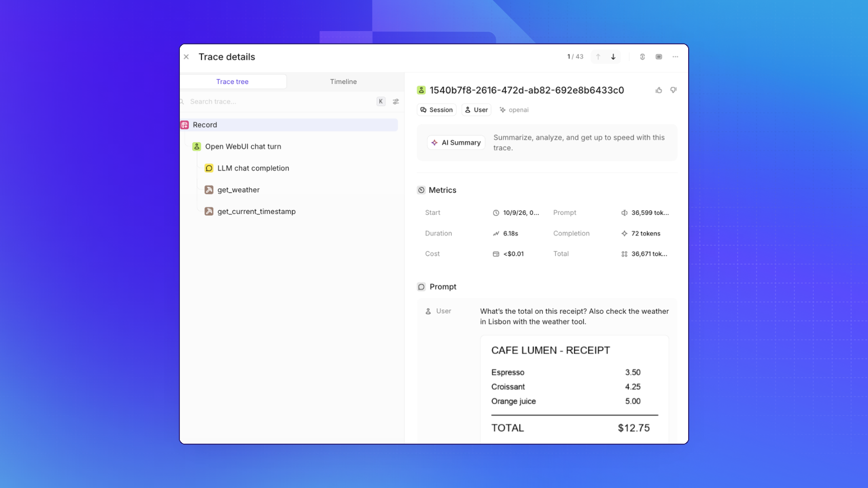868x488 pixels.
Task: Go to the next trace arrow
Action: pyautogui.click(x=613, y=57)
